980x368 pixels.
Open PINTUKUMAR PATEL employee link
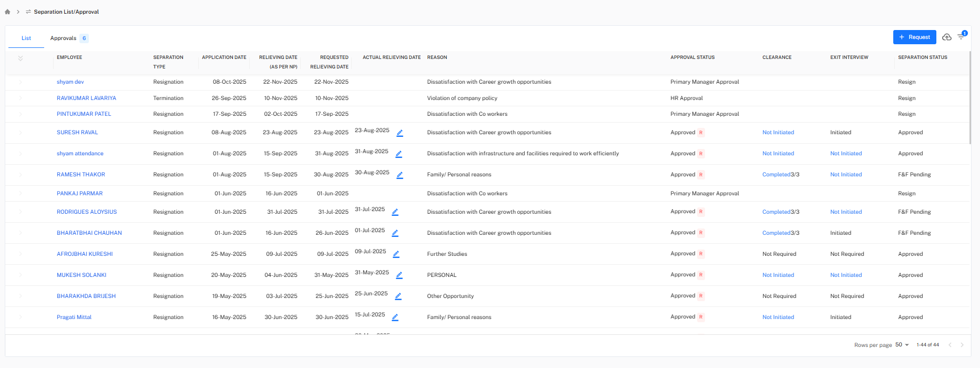(84, 114)
